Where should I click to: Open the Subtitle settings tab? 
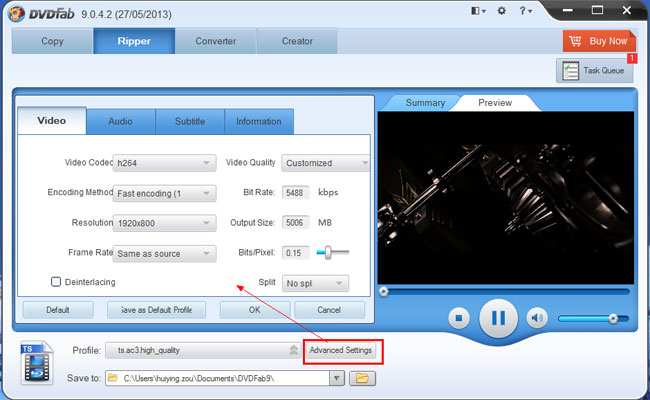click(190, 121)
